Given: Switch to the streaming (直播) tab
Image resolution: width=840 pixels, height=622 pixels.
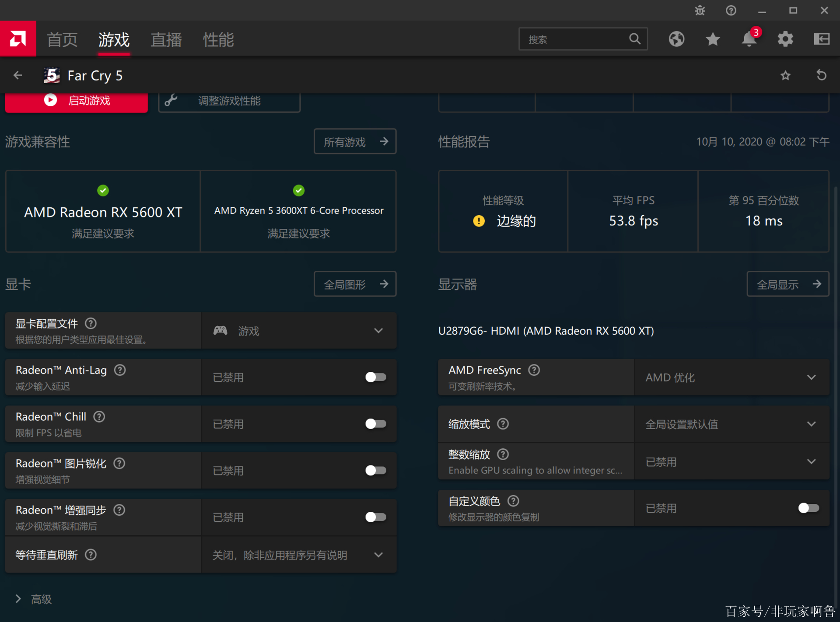Looking at the screenshot, I should pos(166,40).
